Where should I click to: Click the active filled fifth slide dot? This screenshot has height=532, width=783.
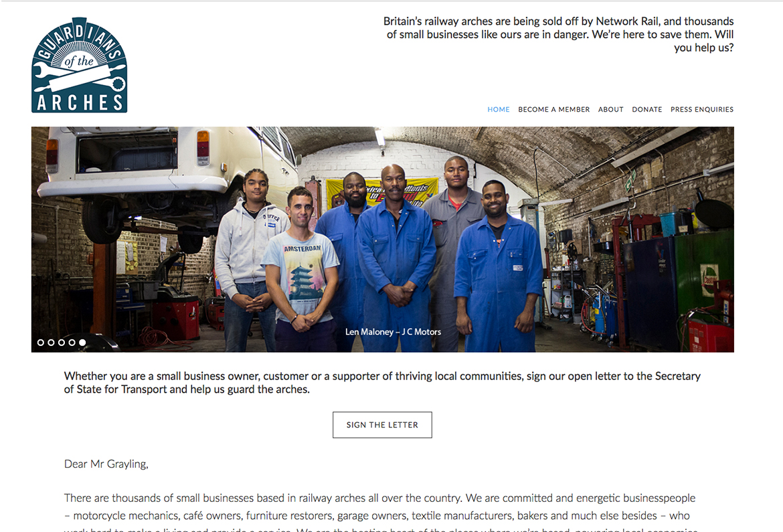82,342
